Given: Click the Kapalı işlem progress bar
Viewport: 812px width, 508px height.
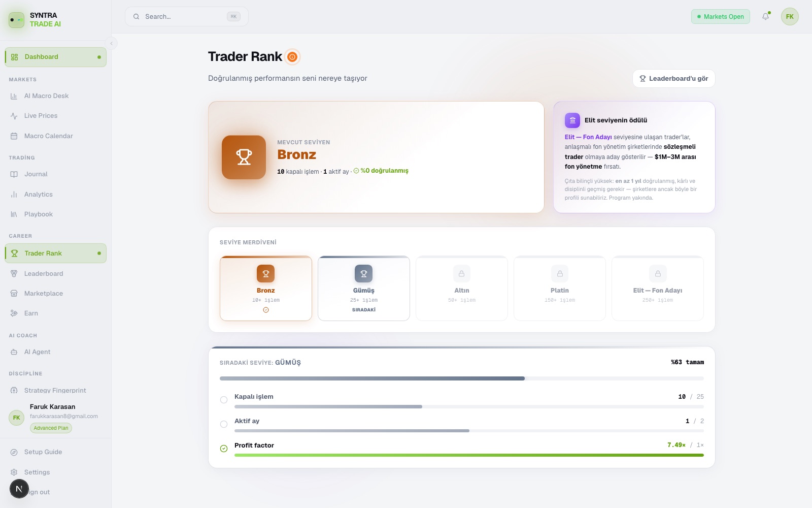Looking at the screenshot, I should coord(469,407).
